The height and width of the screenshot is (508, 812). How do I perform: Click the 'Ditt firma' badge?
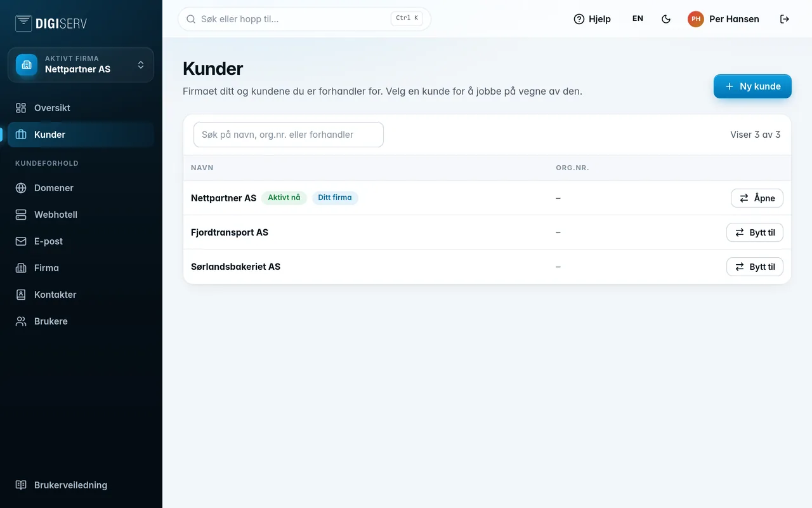point(335,198)
